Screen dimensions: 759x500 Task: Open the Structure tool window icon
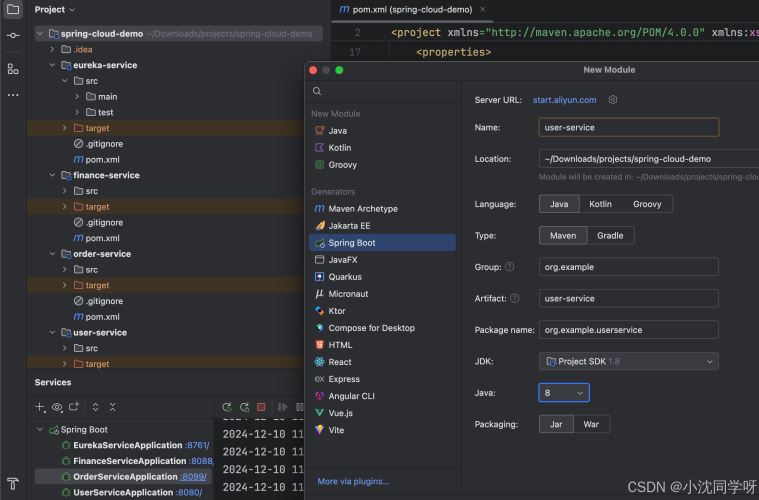click(x=13, y=69)
